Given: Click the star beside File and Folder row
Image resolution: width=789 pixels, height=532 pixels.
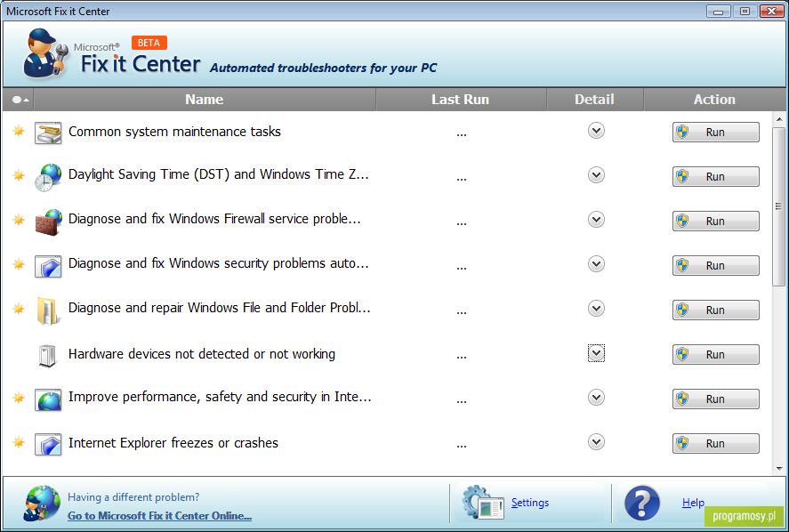Looking at the screenshot, I should (19, 308).
